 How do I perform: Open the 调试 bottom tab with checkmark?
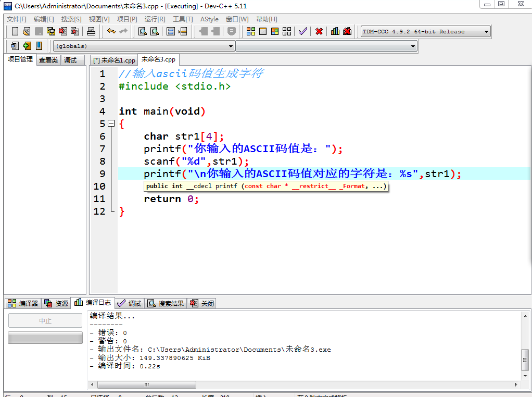(130, 303)
